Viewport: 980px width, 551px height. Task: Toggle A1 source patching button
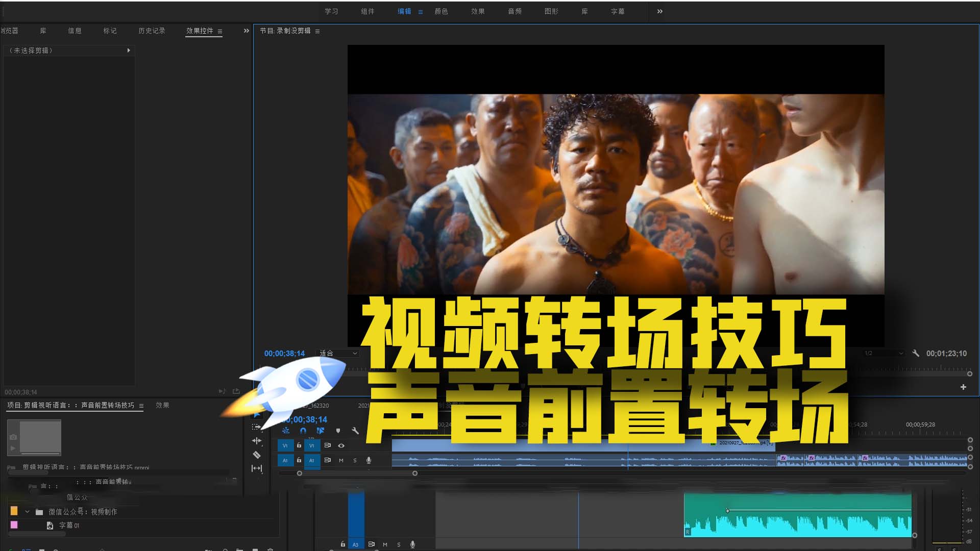click(285, 460)
